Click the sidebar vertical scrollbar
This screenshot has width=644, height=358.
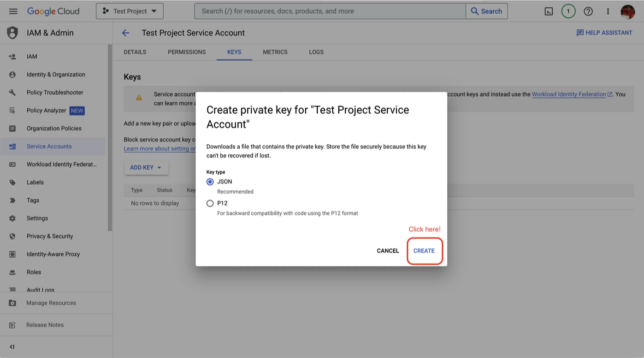(x=110, y=137)
